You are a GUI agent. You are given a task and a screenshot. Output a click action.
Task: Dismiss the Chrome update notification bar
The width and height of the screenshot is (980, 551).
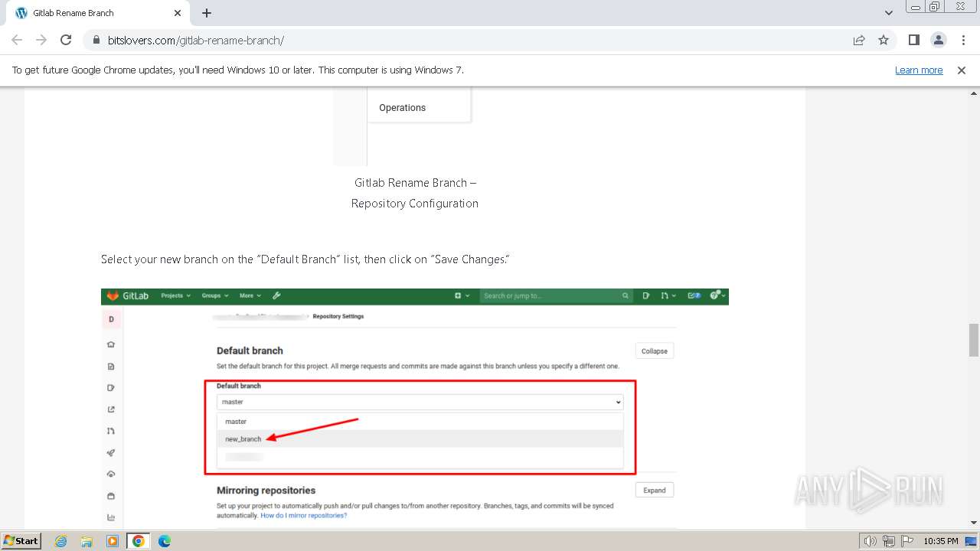coord(962,70)
